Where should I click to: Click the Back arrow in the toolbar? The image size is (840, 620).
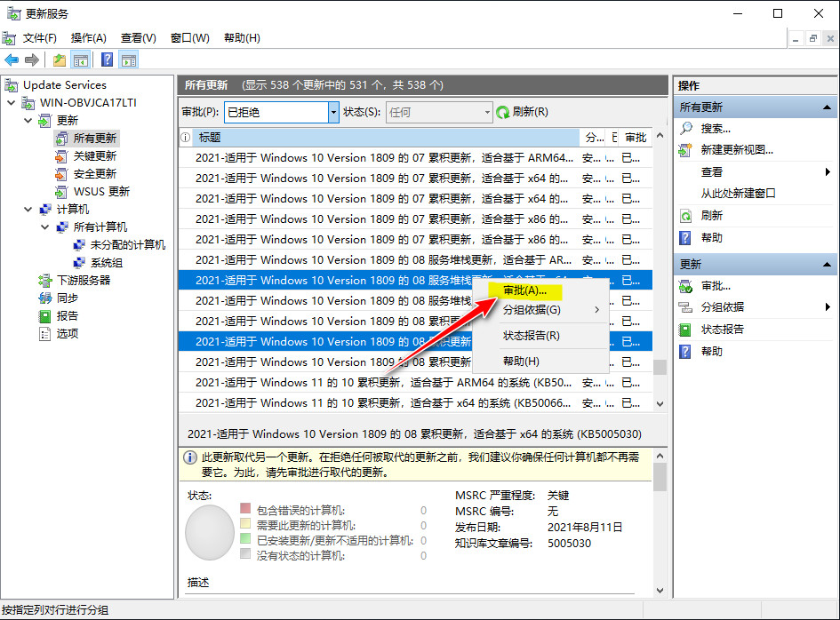point(12,60)
